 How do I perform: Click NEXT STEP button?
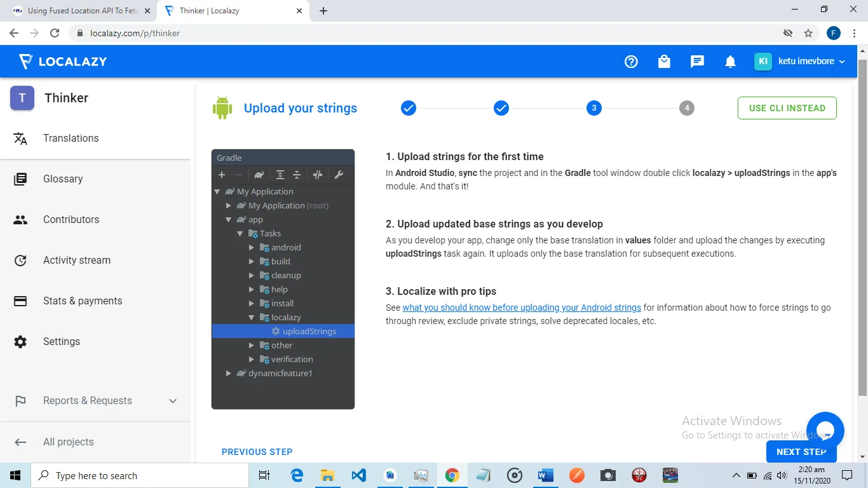pyautogui.click(x=801, y=452)
